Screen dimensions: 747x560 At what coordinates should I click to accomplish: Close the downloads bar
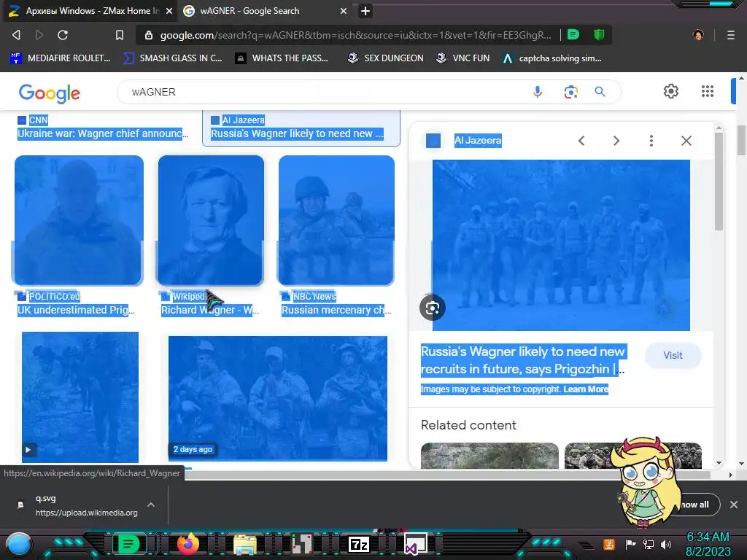pyautogui.click(x=734, y=505)
